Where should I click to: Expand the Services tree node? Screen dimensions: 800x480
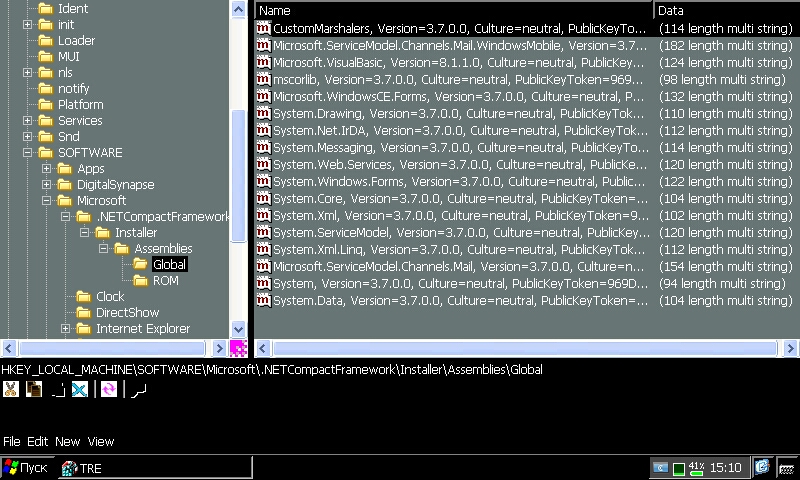28,120
